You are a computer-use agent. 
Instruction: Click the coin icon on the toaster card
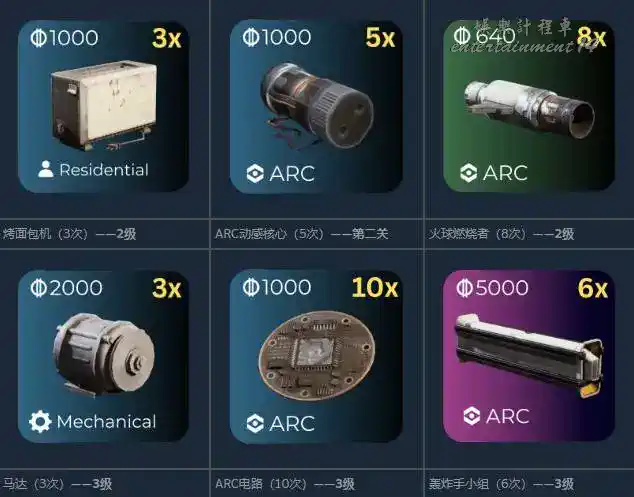click(x=38, y=38)
